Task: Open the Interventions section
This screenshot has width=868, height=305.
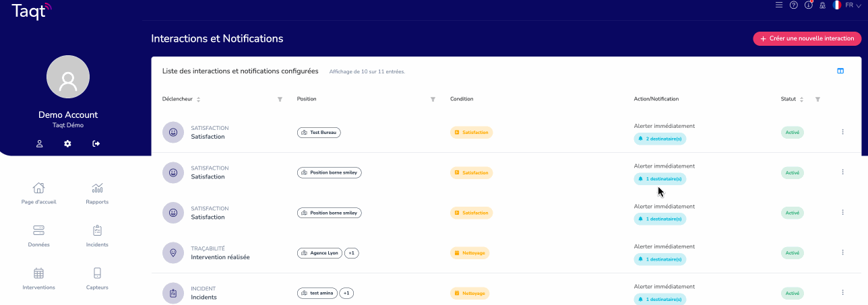Action: click(39, 279)
